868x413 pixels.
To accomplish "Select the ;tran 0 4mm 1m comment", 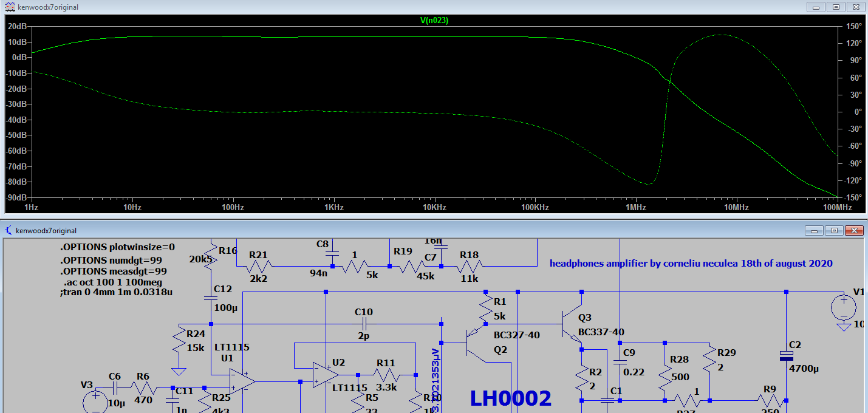I will click(x=116, y=293).
